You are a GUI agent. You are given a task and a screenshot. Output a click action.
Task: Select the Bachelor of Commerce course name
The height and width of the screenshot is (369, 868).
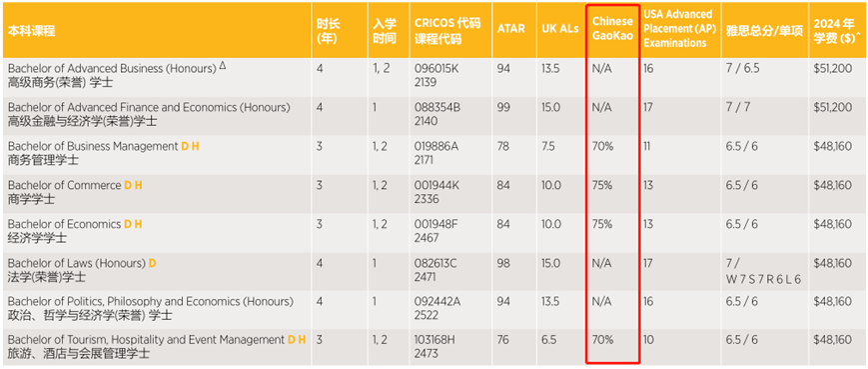pos(64,186)
